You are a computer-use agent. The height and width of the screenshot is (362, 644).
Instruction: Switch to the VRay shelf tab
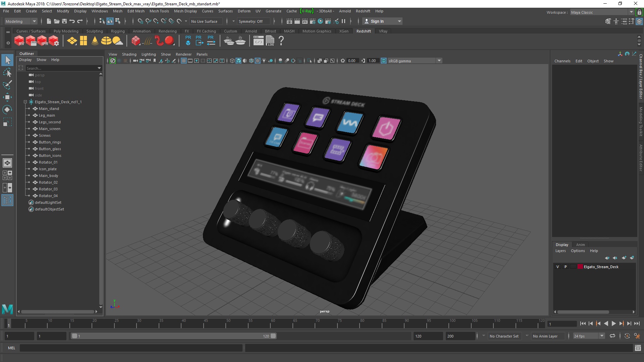(x=383, y=31)
